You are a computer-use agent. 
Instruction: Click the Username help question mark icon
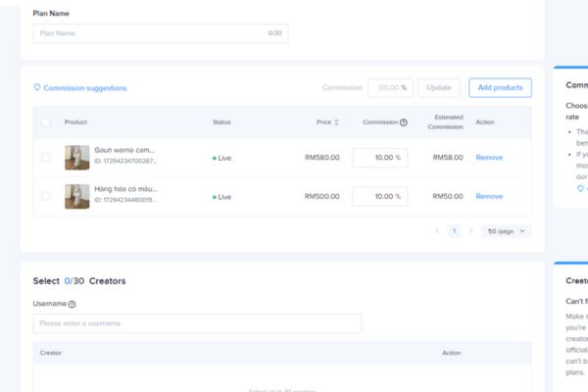(73, 305)
